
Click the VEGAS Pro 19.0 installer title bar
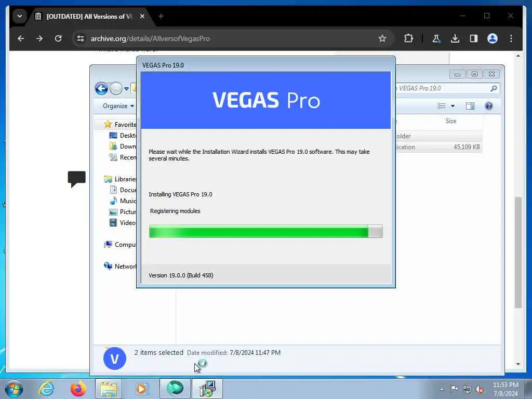coord(265,65)
